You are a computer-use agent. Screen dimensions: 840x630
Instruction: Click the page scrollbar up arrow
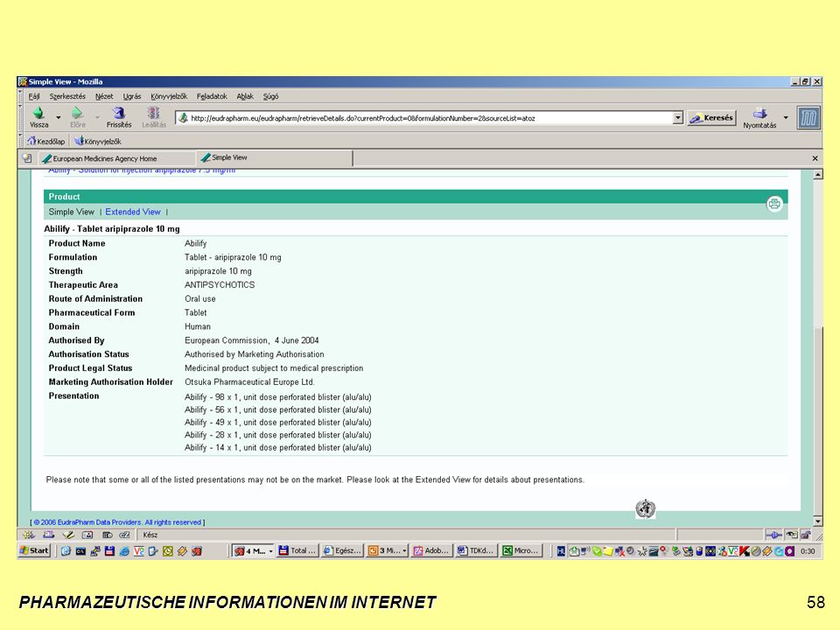pos(818,175)
